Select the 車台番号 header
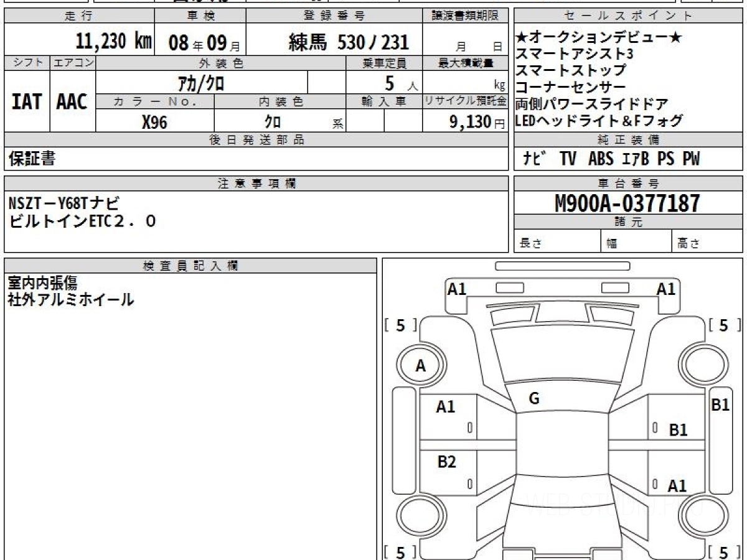The width and height of the screenshot is (747, 560). pyautogui.click(x=629, y=184)
